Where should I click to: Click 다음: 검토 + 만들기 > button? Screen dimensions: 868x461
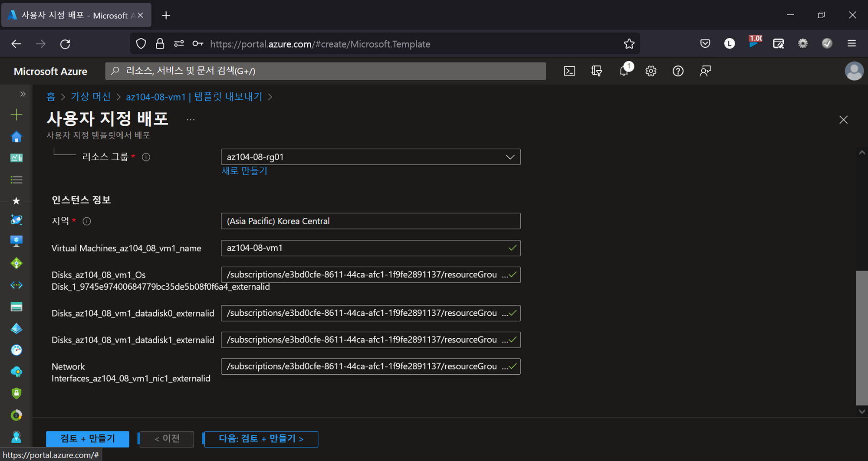261,439
